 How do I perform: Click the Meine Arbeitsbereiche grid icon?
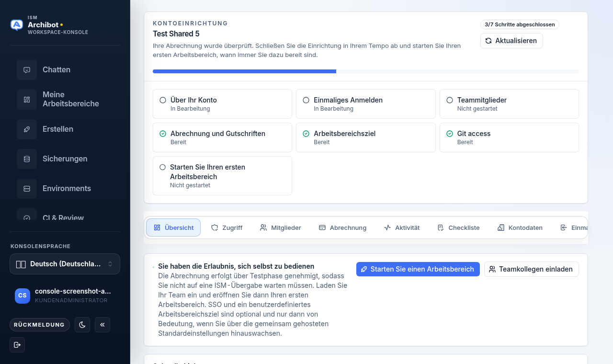pos(27,100)
